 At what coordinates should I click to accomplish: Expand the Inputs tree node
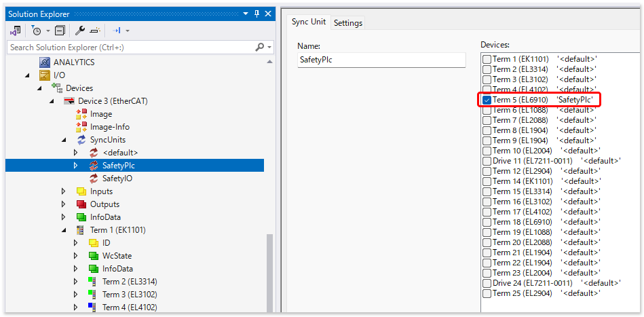tap(64, 191)
